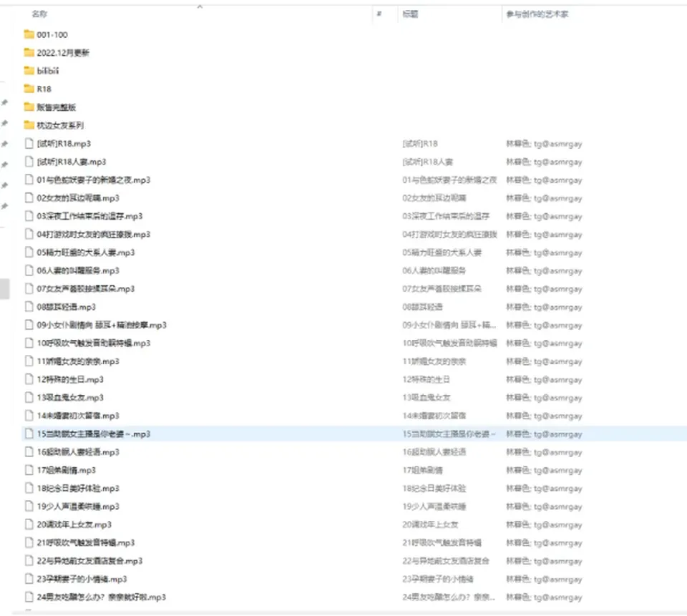Select the file icon of the "24" mp3
This screenshot has height=616, width=687.
[29, 597]
